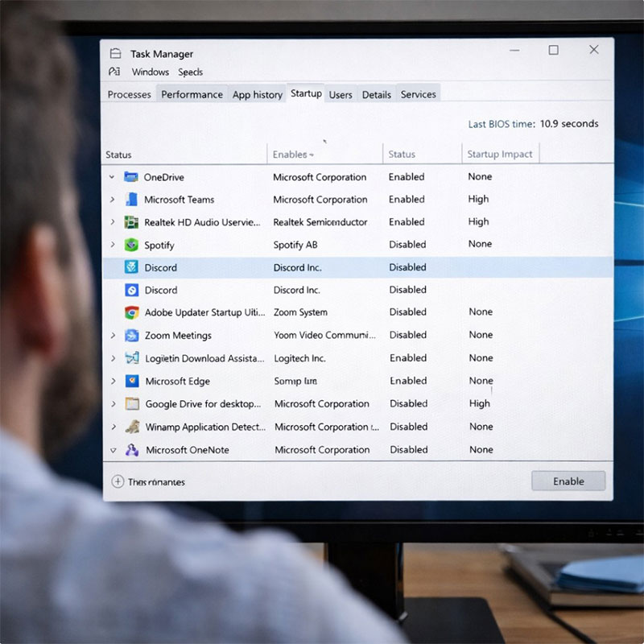Click the highlighted Discord row icon

(x=131, y=267)
